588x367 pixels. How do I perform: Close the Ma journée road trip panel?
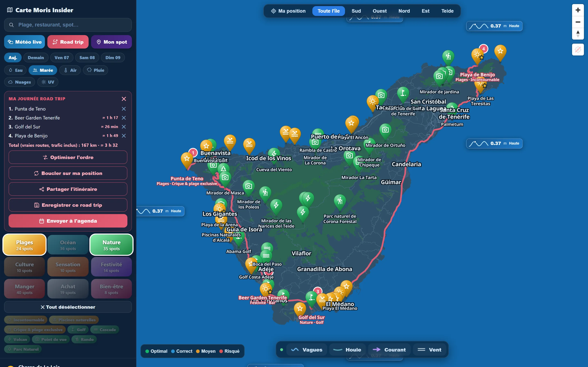pos(124,99)
